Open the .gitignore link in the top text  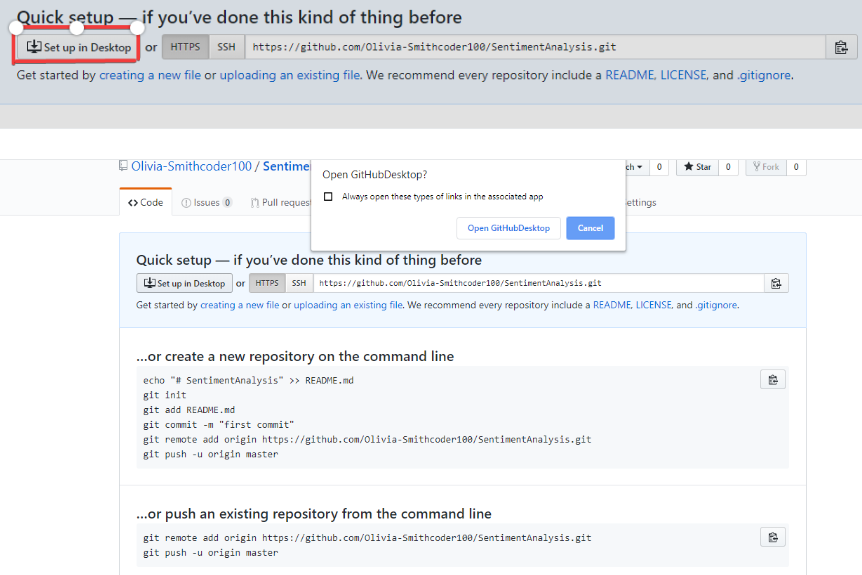point(764,75)
